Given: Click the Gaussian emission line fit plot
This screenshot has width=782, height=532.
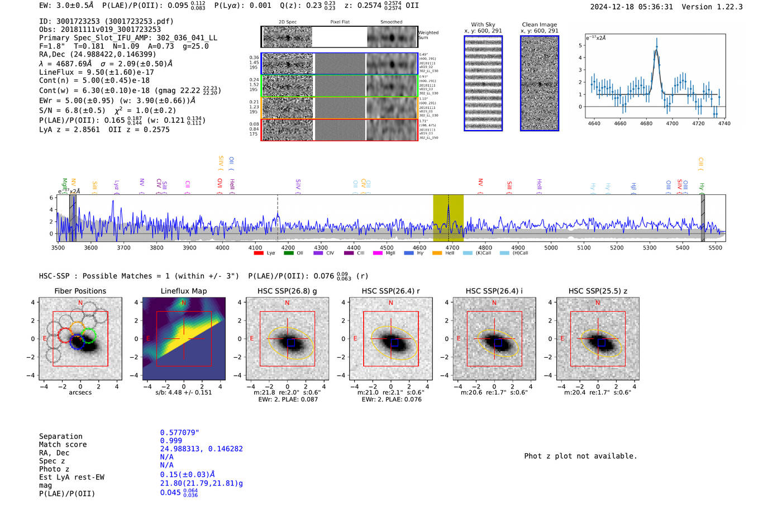Looking at the screenshot, I should [x=655, y=76].
